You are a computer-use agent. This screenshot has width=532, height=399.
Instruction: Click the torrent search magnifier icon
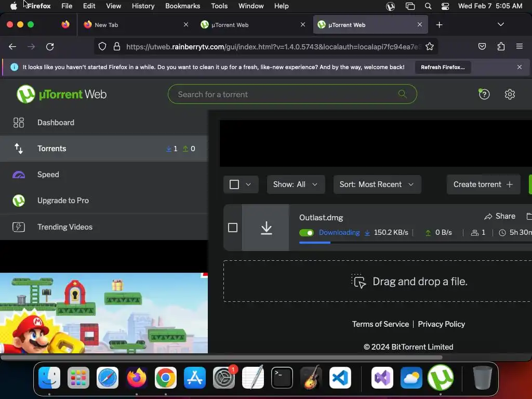pyautogui.click(x=403, y=94)
